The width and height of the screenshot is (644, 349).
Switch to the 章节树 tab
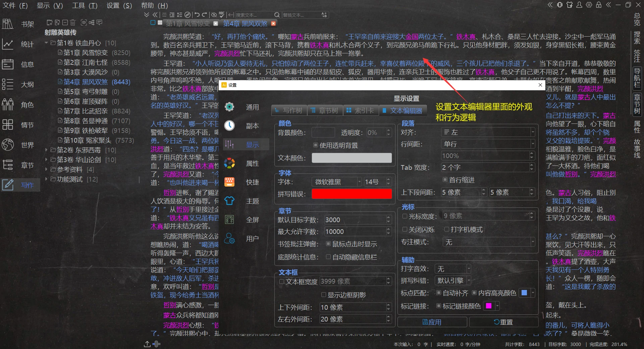(325, 110)
